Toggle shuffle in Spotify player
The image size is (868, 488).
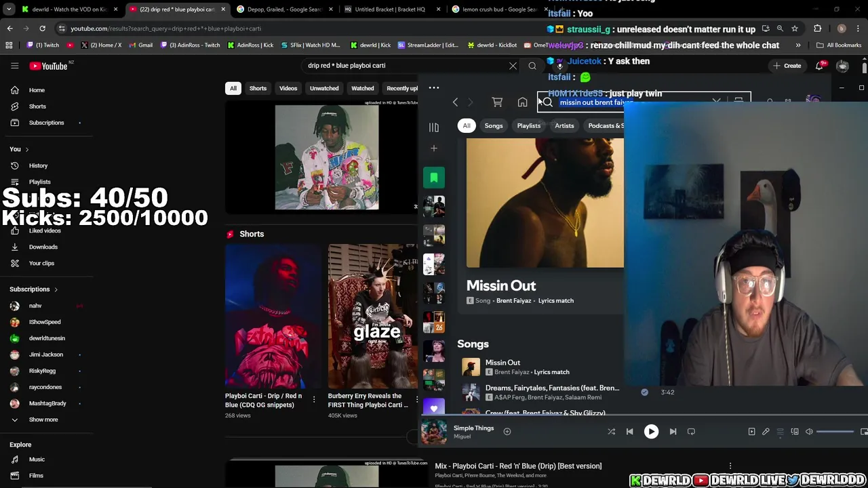tap(611, 432)
